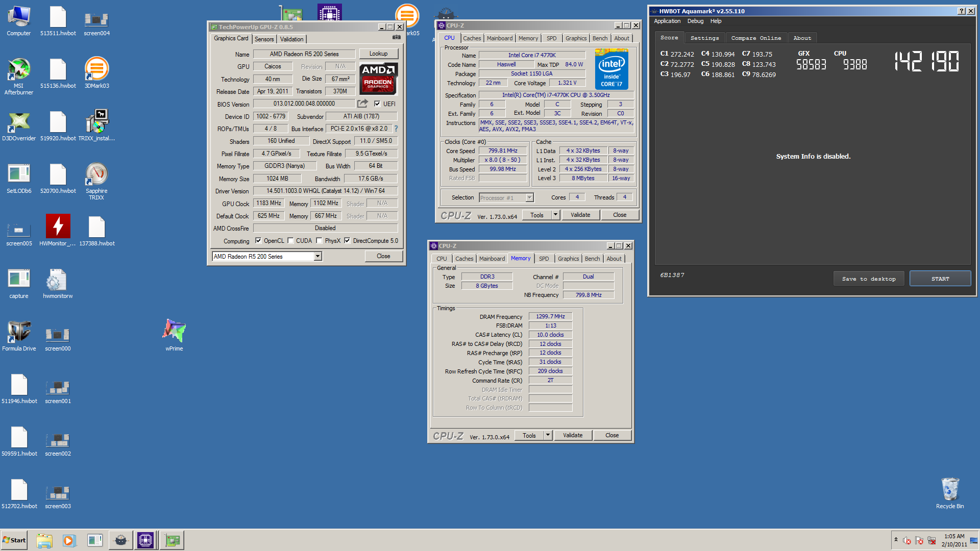Select the 137388.hwbot file icon
Image resolution: width=980 pixels, height=551 pixels.
[96, 231]
